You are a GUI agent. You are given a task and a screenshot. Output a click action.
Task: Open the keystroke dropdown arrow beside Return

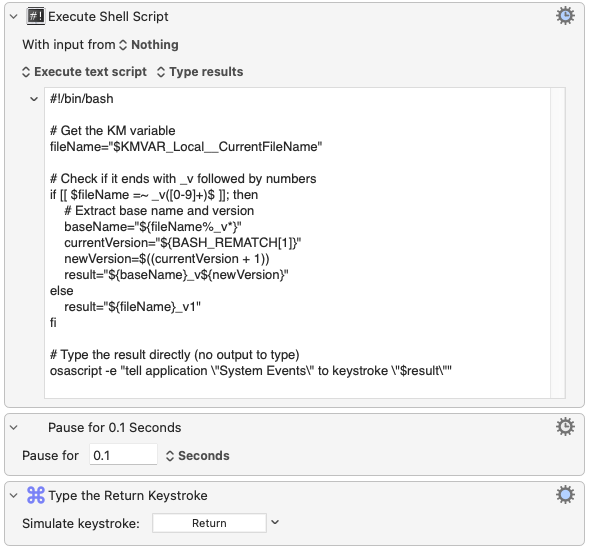[275, 522]
